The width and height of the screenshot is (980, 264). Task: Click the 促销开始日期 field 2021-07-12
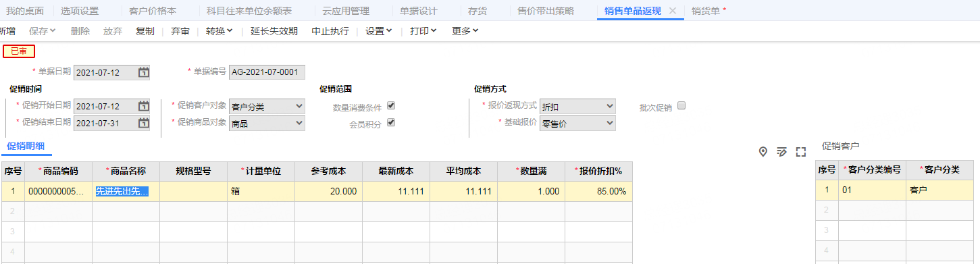[111, 106]
